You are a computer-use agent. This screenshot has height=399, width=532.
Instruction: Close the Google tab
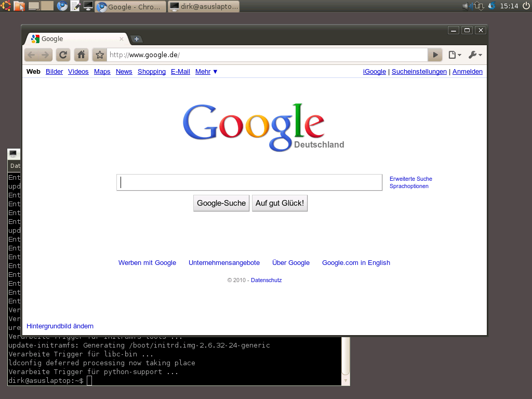(x=121, y=39)
